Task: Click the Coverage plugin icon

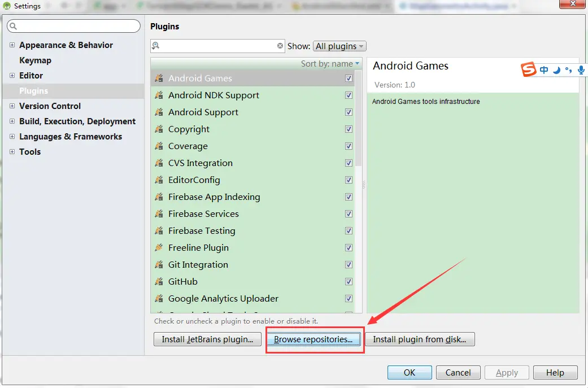Action: (159, 146)
